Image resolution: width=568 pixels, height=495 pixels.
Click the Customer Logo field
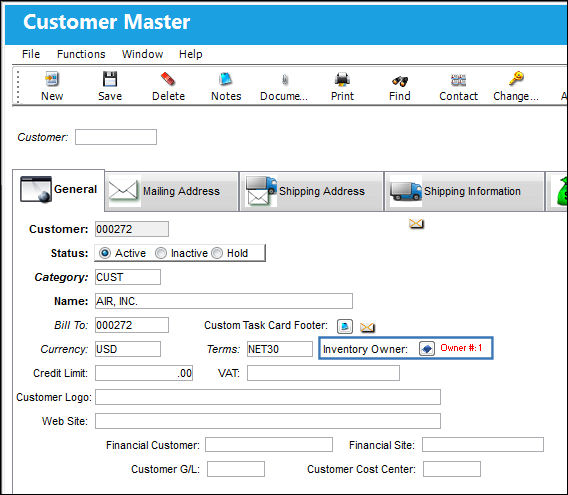[x=268, y=397]
